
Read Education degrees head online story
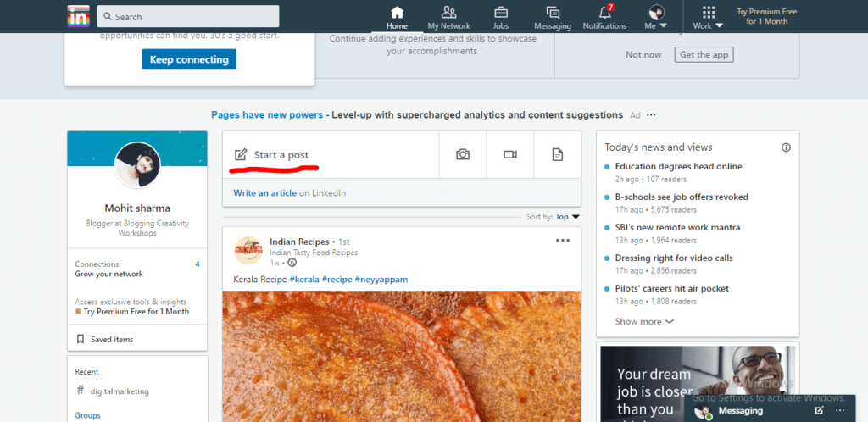(x=679, y=166)
